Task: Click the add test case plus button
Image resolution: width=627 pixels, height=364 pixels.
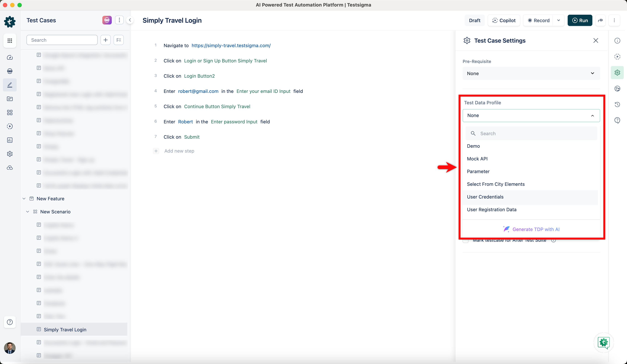Action: pos(105,40)
